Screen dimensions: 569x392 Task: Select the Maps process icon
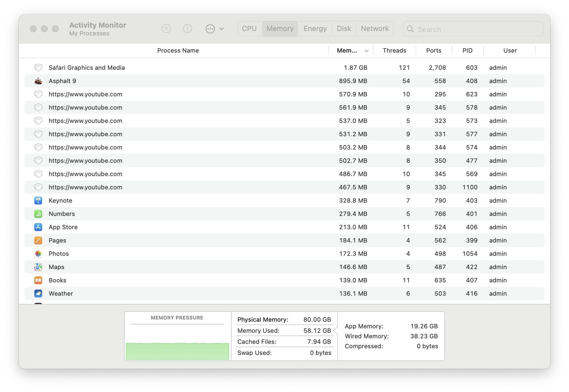38,267
